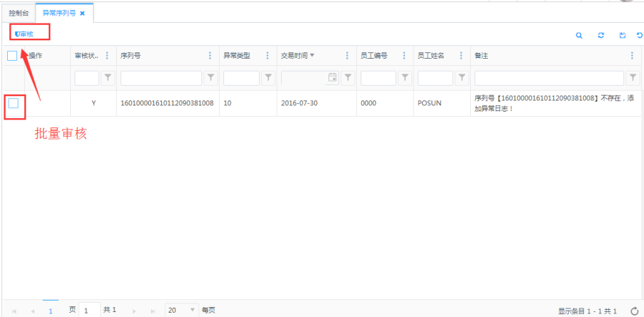Check the row checkbox for serial 1601000016101112090381008
644x317 pixels.
(14, 104)
